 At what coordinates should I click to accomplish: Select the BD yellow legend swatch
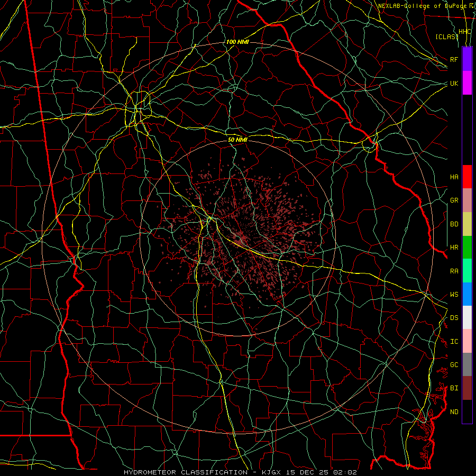(467, 224)
